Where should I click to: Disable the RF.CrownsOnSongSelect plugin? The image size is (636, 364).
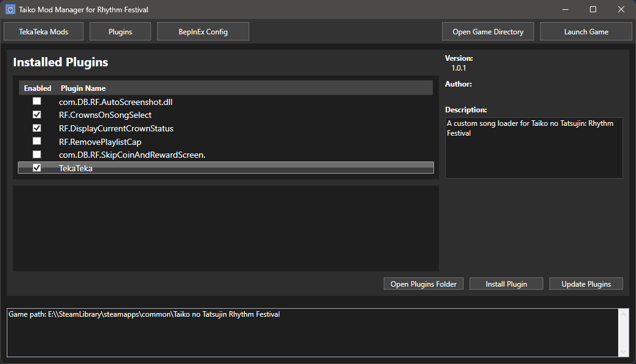coord(36,114)
